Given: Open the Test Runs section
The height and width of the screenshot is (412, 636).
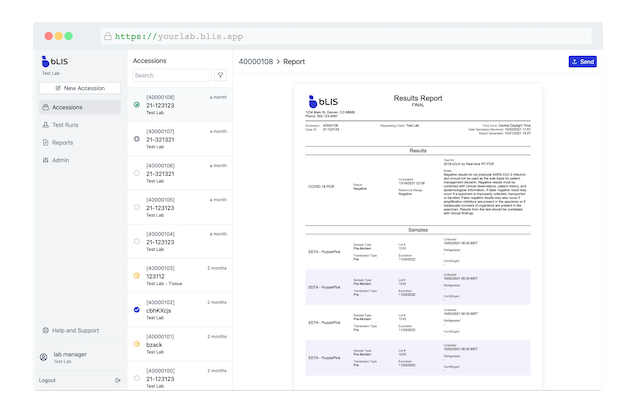Looking at the screenshot, I should (66, 125).
